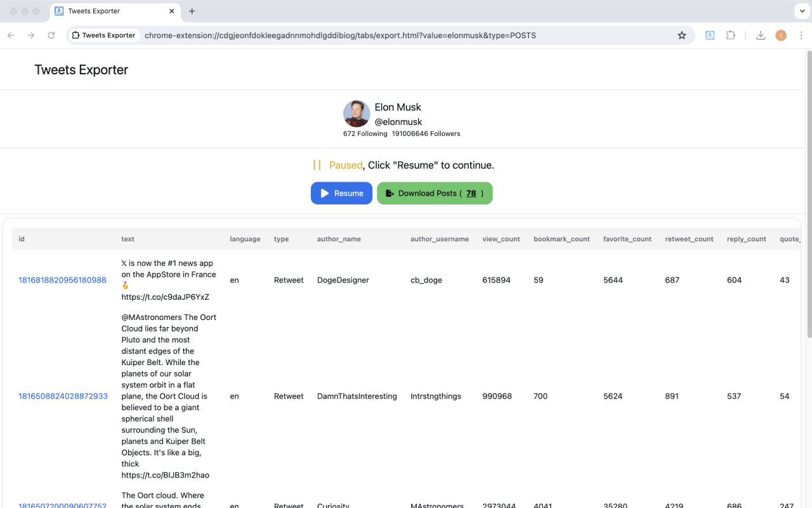Click favorite count '5644'

point(613,280)
